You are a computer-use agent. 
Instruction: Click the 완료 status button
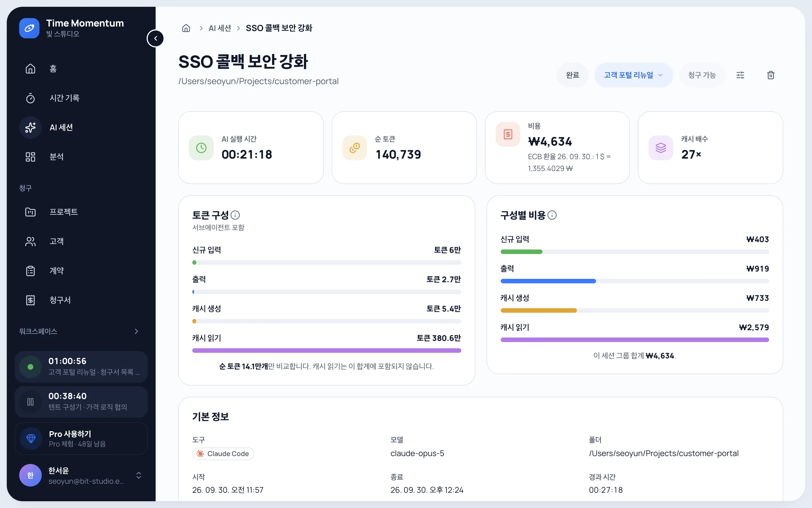coord(572,75)
